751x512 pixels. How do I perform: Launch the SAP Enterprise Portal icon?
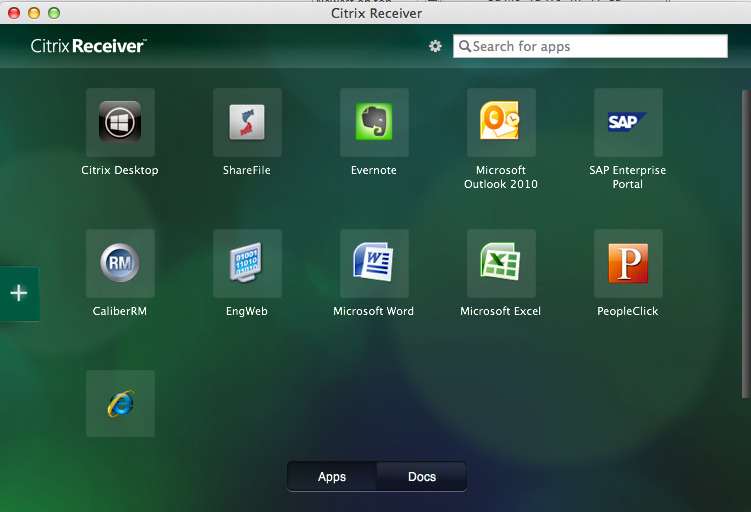click(x=628, y=122)
